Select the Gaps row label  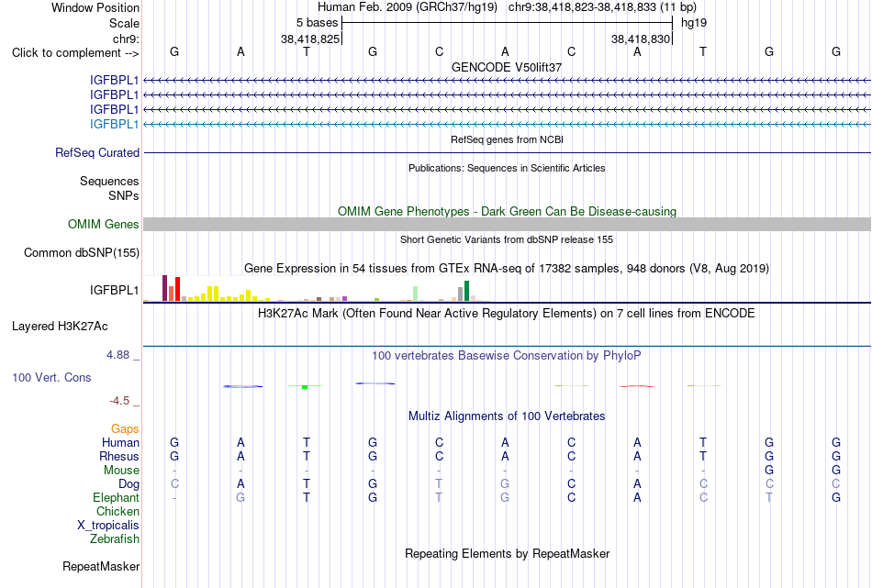point(125,428)
